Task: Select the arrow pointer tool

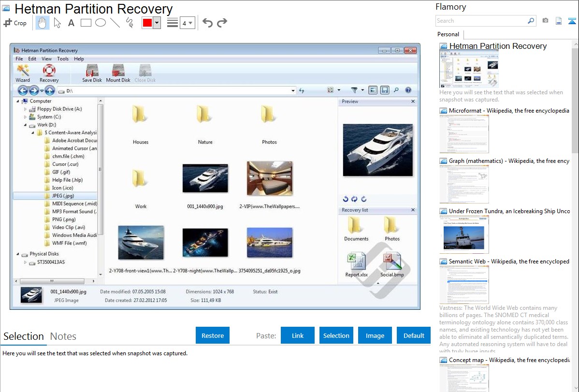Action: (57, 23)
